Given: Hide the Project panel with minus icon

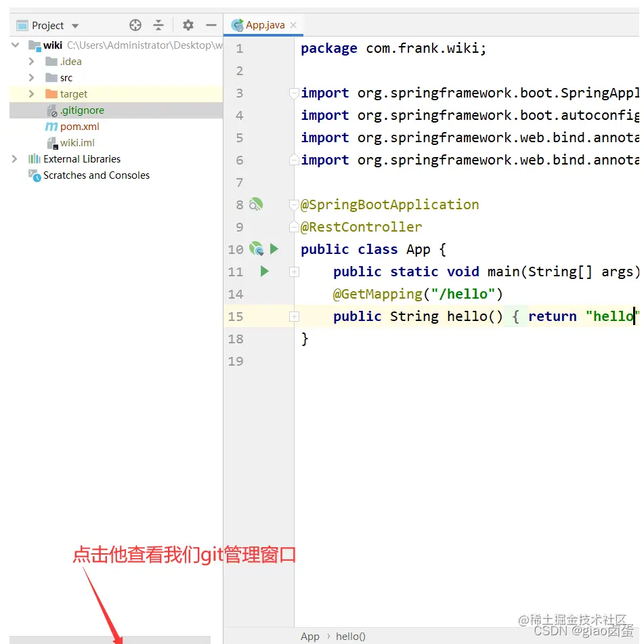Looking at the screenshot, I should point(211,25).
